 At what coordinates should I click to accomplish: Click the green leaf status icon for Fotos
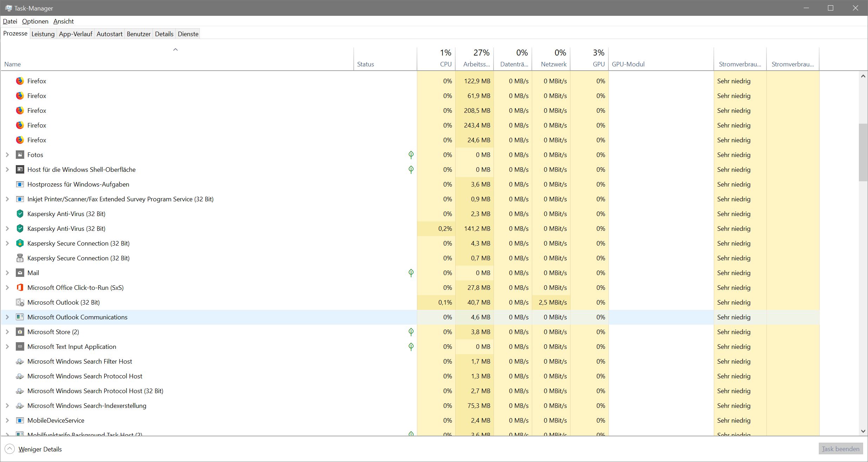point(411,155)
